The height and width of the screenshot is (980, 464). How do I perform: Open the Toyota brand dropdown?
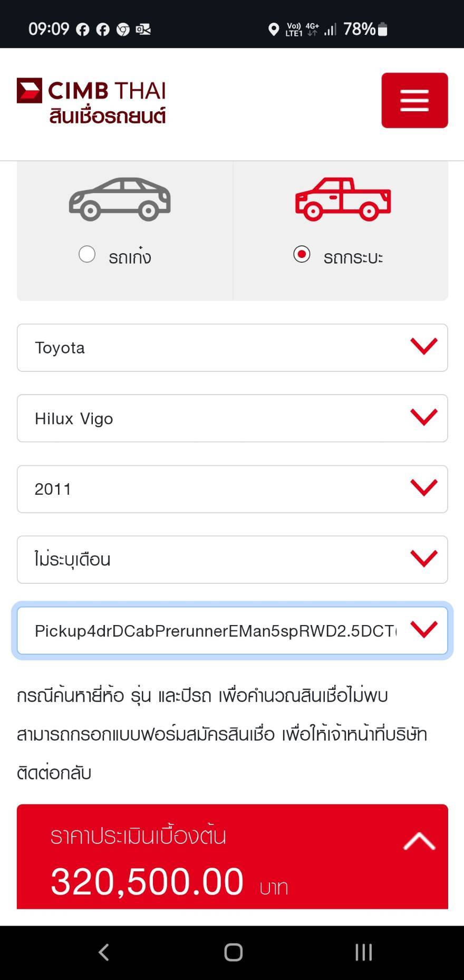click(x=232, y=348)
